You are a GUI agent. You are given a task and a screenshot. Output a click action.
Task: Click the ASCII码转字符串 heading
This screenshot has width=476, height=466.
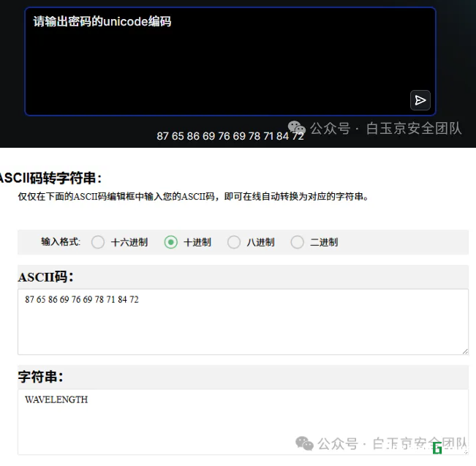(x=50, y=178)
